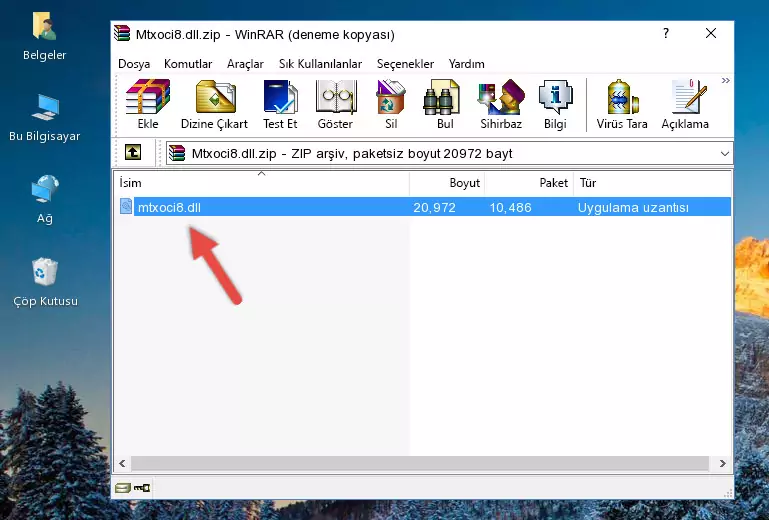The image size is (769, 520).
Task: Sort files by İsim column
Action: coord(262,182)
